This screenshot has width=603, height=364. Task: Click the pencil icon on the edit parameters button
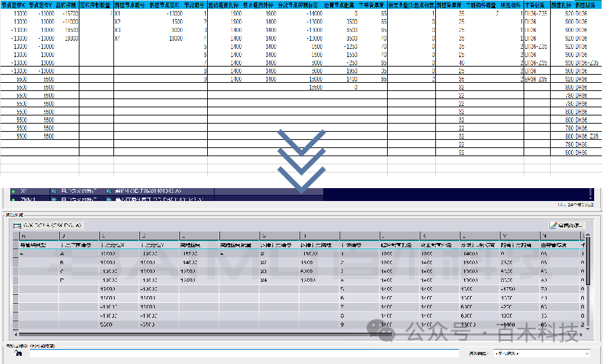555,225
